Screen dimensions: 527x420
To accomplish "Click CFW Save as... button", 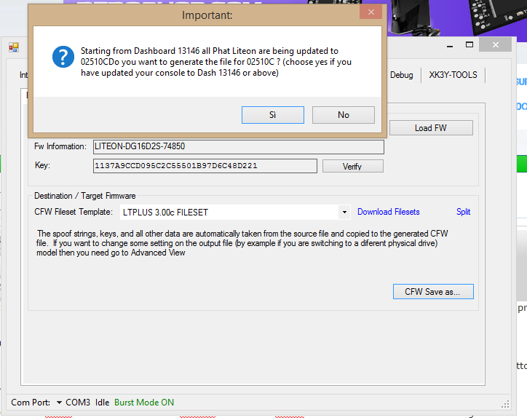I will pos(433,292).
